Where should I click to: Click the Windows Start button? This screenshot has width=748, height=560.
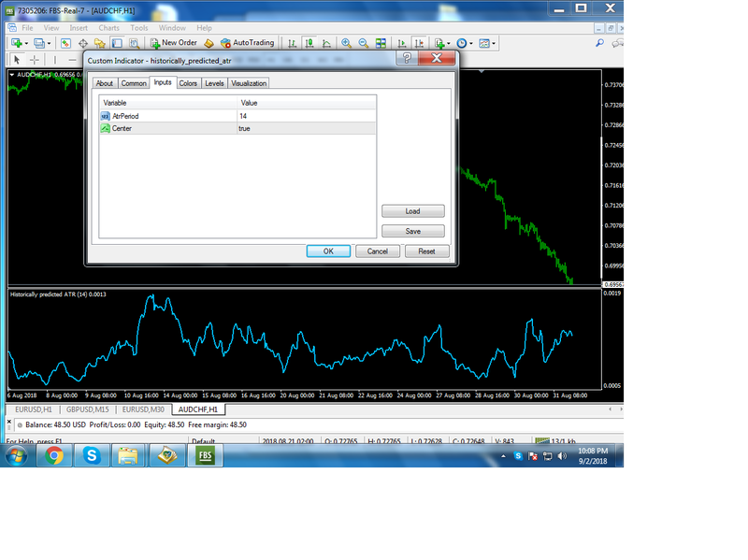coord(17,455)
